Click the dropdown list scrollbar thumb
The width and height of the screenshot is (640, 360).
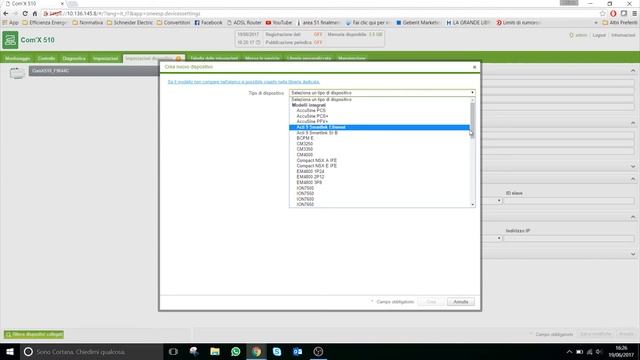tap(473, 120)
